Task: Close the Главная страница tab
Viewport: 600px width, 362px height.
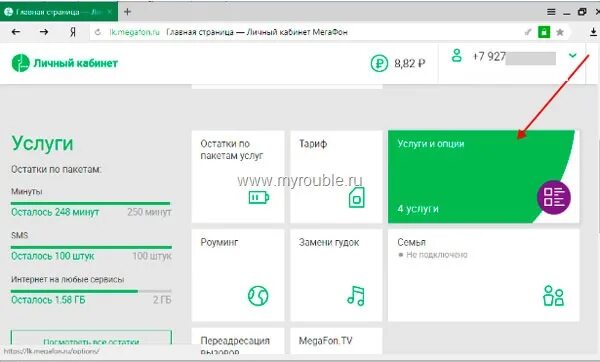Action: click(110, 12)
